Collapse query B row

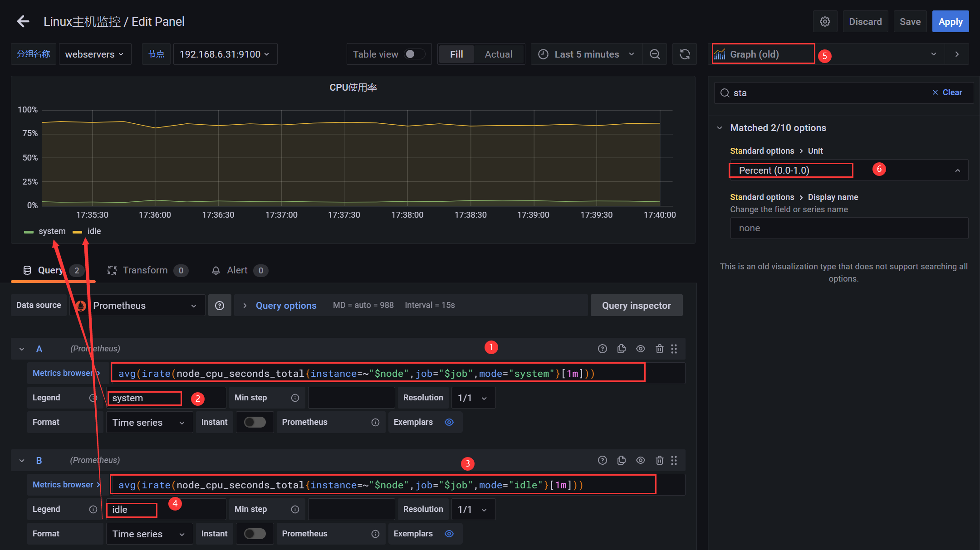click(22, 460)
